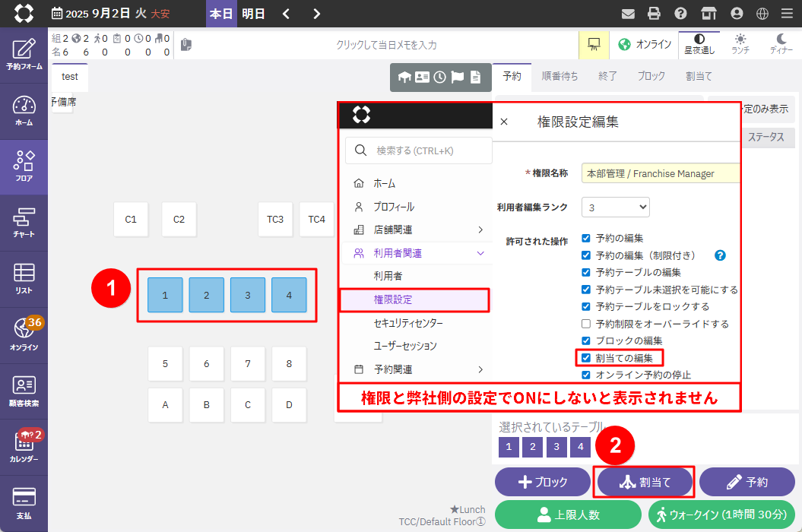Collapse the 利用者関連 menu section
The width and height of the screenshot is (802, 532).
tap(418, 253)
